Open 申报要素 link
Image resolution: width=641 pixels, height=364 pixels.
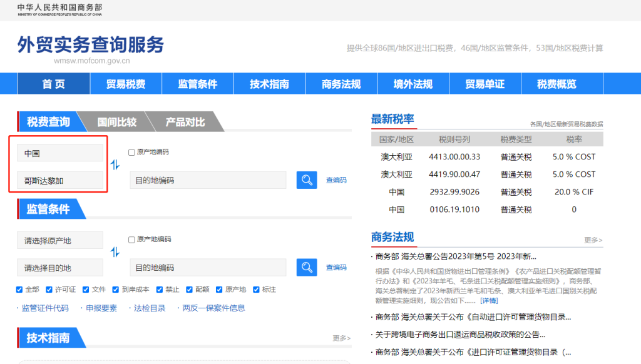101,308
